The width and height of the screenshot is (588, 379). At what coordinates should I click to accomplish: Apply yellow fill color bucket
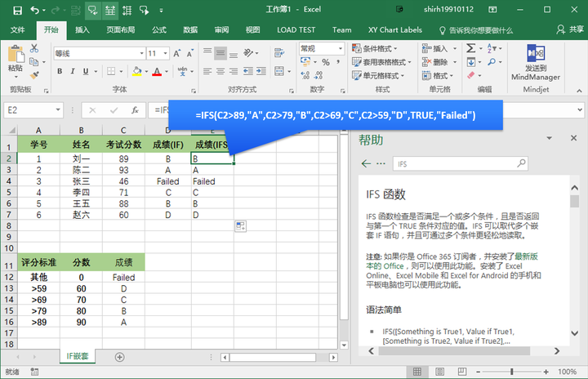coord(137,71)
